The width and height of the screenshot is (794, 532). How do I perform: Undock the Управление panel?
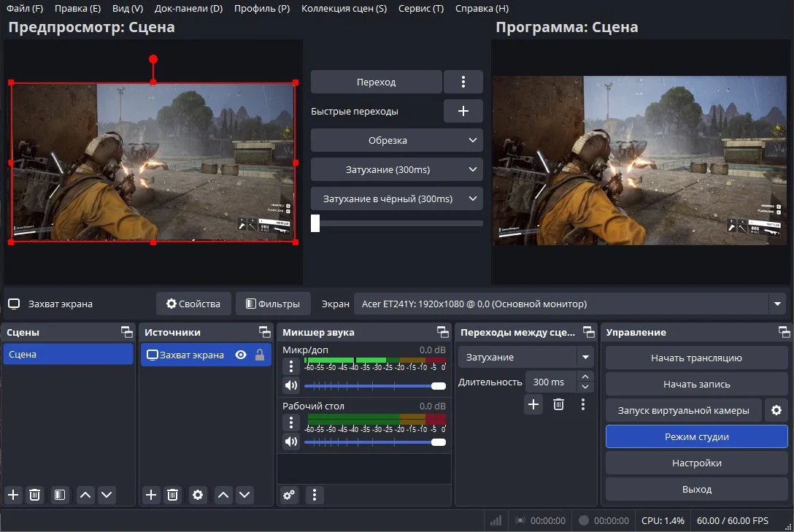pyautogui.click(x=784, y=332)
